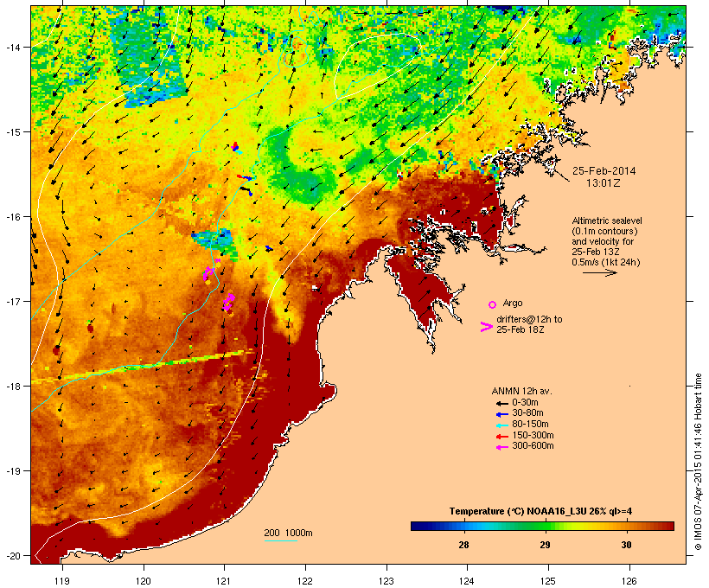Click the 123 longitude axis label
Image resolution: width=709 pixels, height=588 pixels.
386,581
